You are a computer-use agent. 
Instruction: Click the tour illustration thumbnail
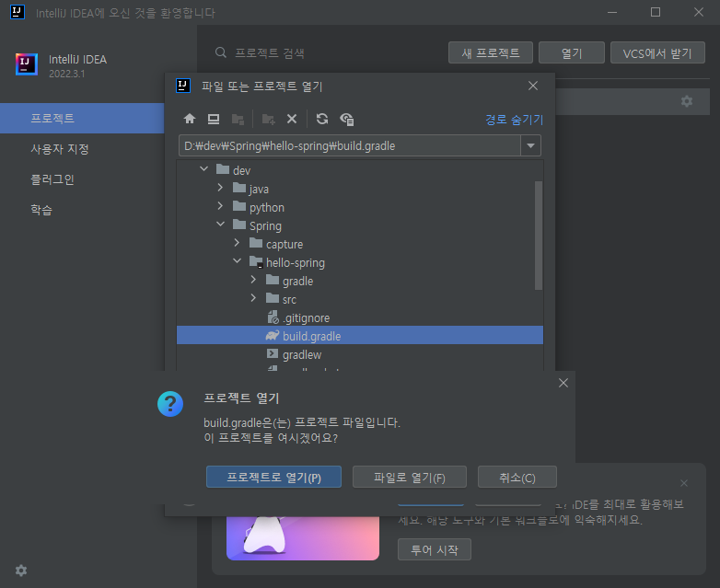point(303,538)
